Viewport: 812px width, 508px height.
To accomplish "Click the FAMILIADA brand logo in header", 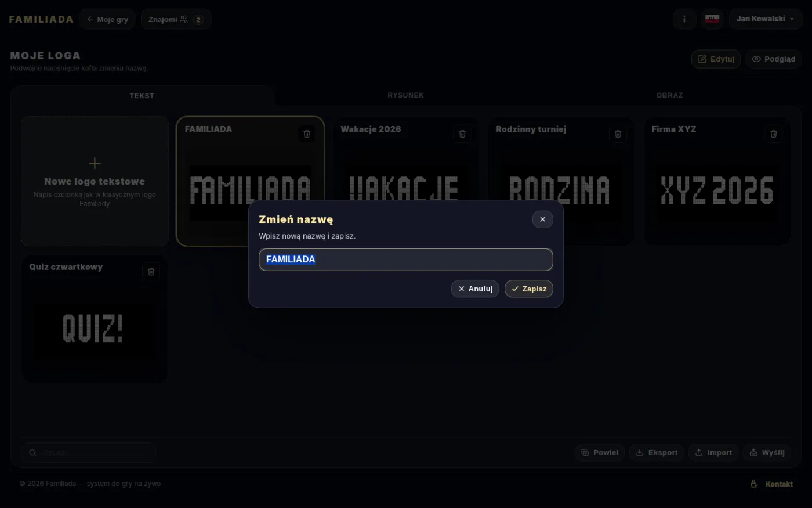I will click(41, 19).
